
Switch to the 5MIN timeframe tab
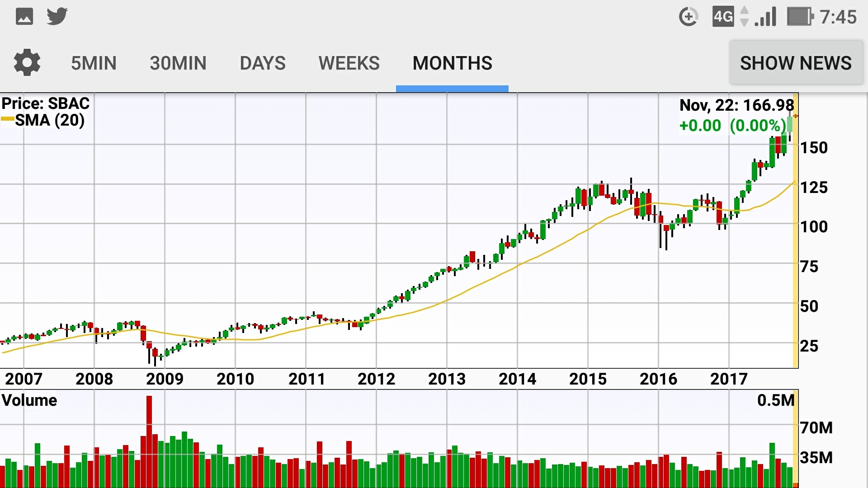pyautogui.click(x=94, y=63)
